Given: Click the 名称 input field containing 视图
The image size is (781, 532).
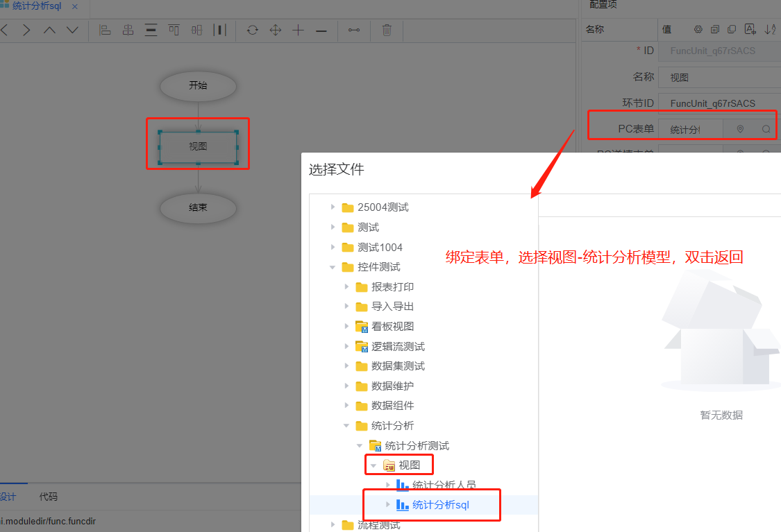Looking at the screenshot, I should tap(719, 78).
